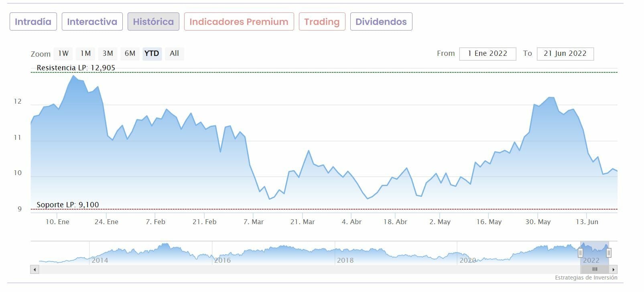Image resolution: width=644 pixels, height=292 pixels.
Task: Click the navigator scroll-left arrow
Action: [35, 270]
